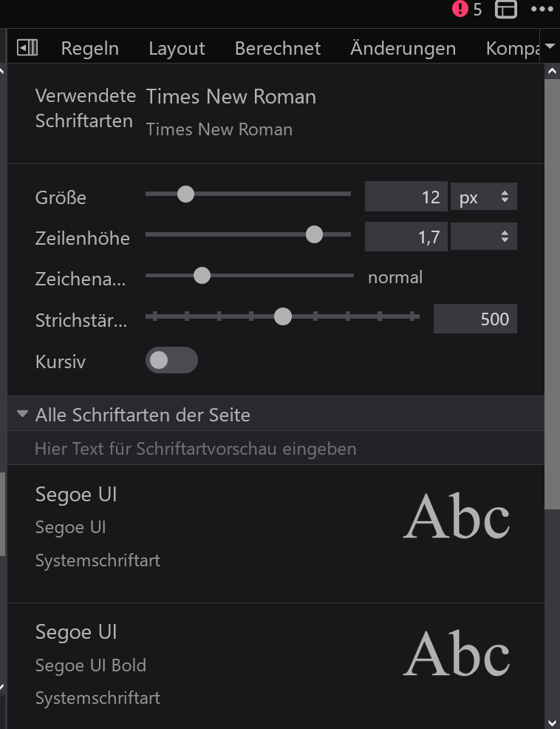Switch to the Regeln tab
The image size is (560, 729).
(90, 49)
